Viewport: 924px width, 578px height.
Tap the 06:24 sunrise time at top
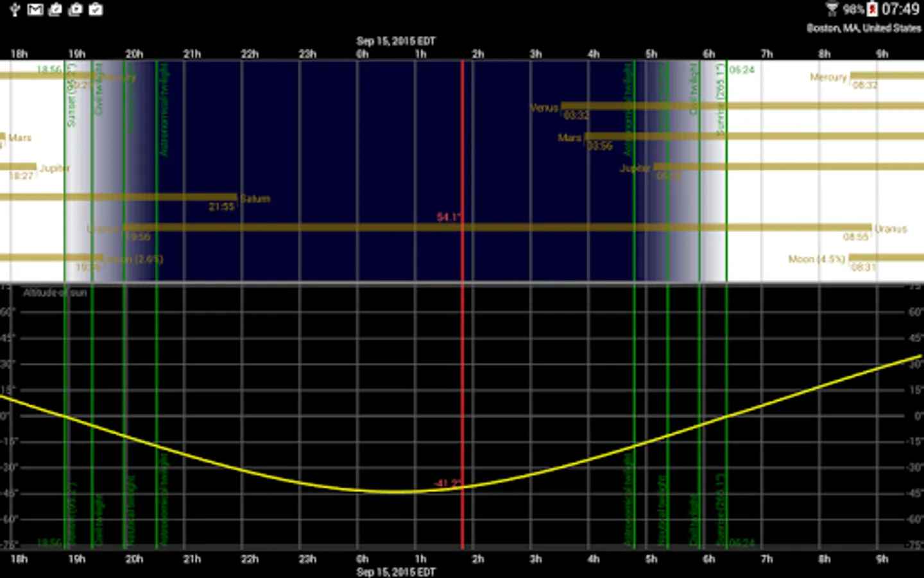tap(742, 69)
